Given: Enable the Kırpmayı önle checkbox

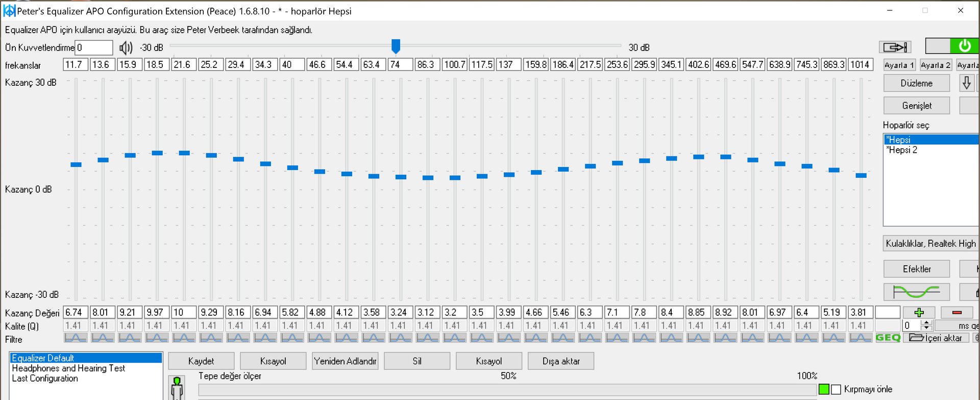Looking at the screenshot, I should pos(836,389).
